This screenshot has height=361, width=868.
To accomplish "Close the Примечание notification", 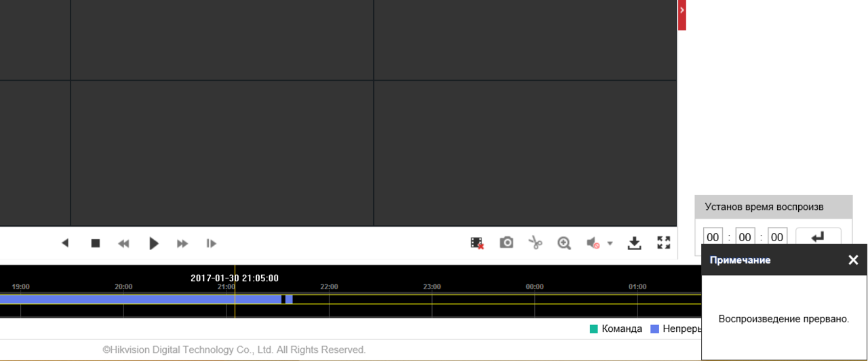I will click(853, 259).
